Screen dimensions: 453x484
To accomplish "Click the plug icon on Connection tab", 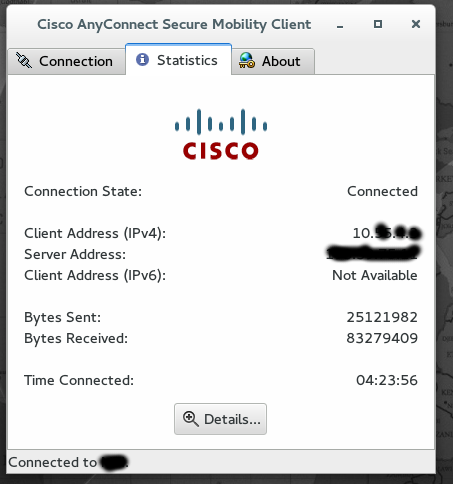I will (24, 61).
